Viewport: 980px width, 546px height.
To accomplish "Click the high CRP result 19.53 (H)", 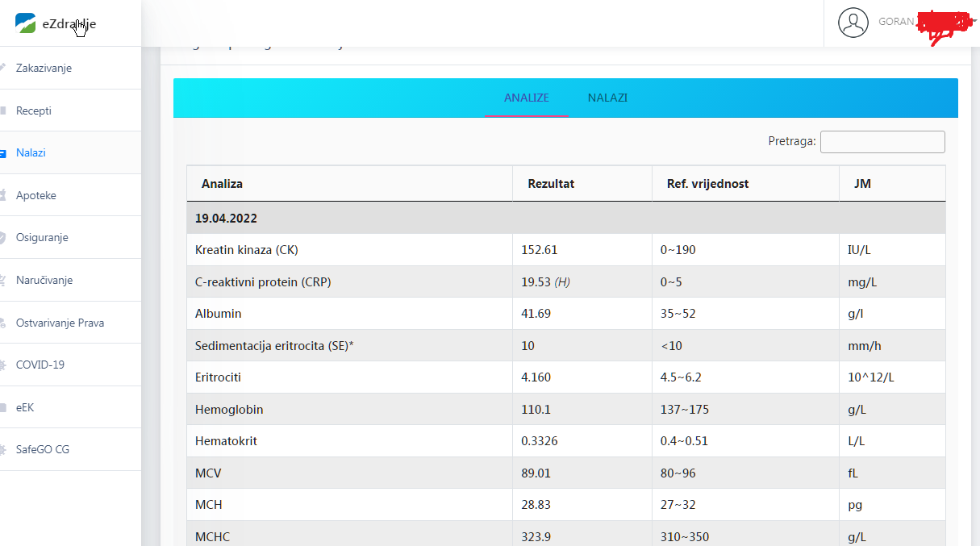I will [546, 281].
